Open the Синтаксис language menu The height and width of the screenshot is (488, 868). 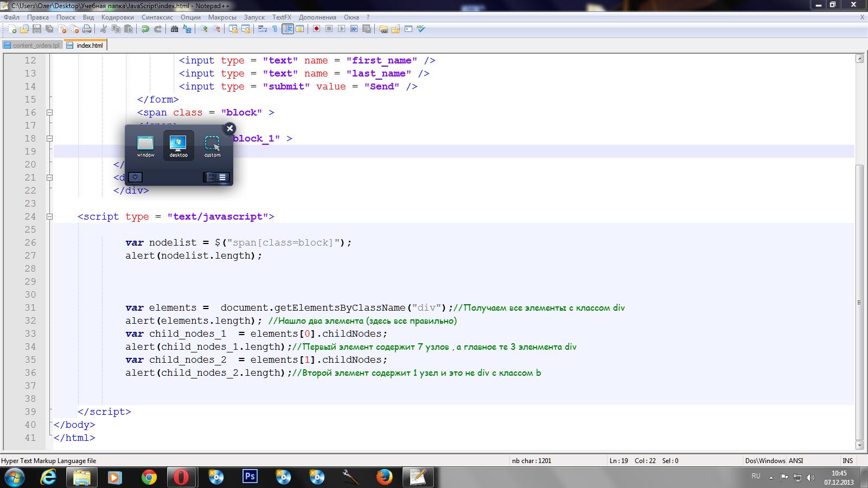(157, 17)
